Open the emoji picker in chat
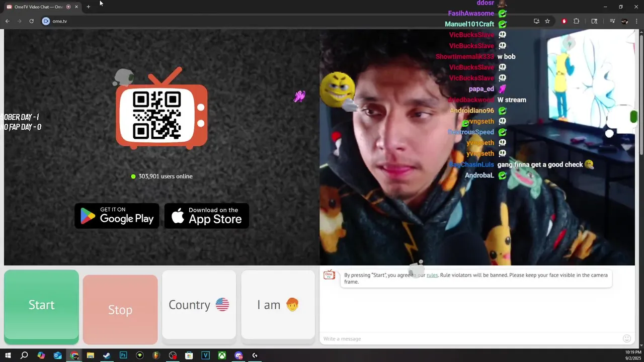The width and height of the screenshot is (644, 362). (627, 338)
